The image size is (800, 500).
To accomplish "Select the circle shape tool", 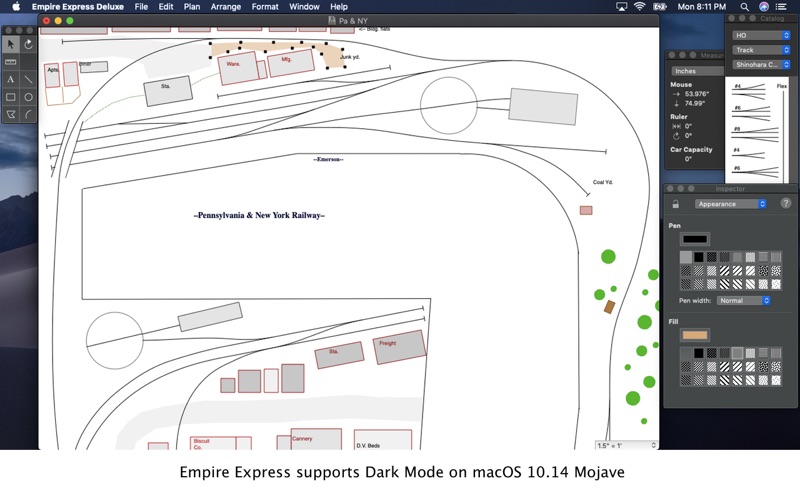I will click(29, 97).
